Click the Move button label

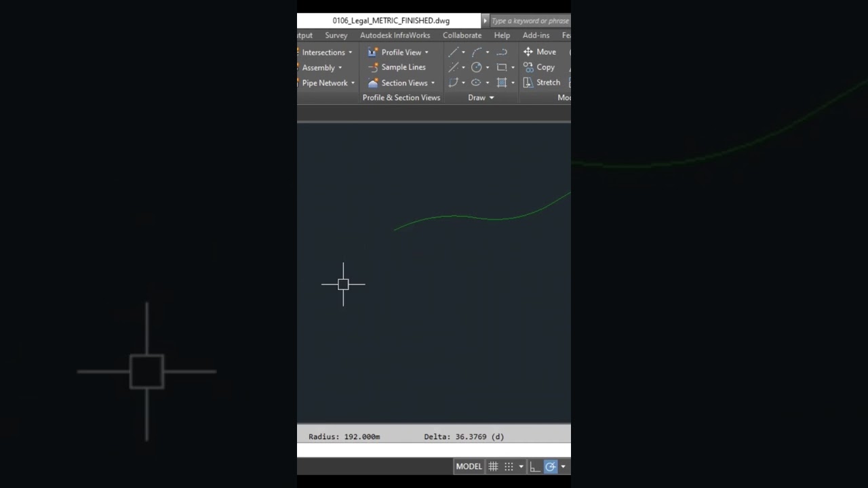tap(546, 52)
